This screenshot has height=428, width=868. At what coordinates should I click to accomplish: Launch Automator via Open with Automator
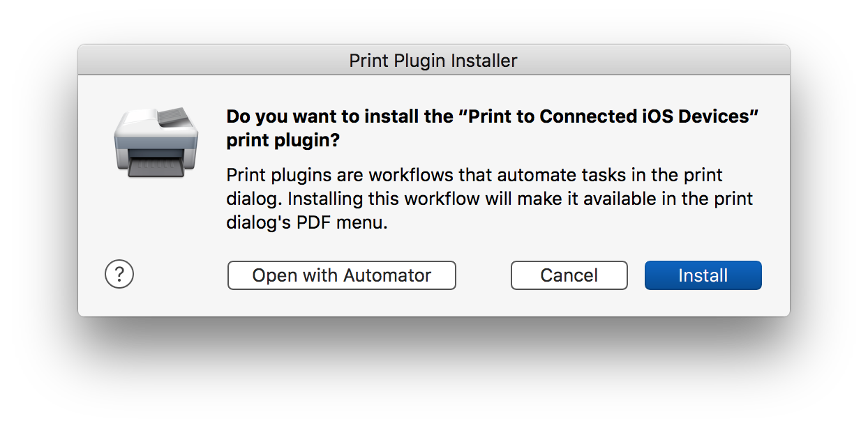[x=341, y=275]
